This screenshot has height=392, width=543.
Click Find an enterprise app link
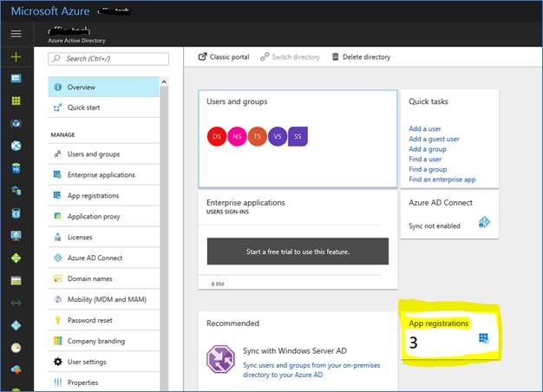point(442,180)
